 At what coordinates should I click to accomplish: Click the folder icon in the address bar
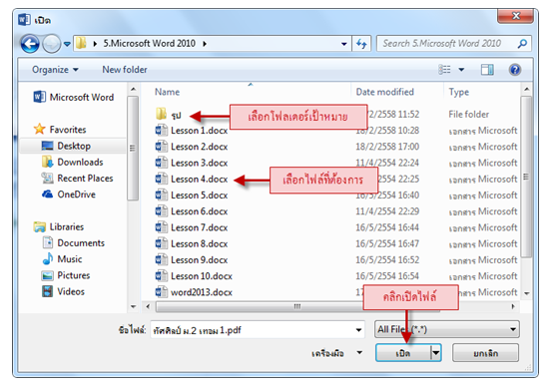[81, 43]
